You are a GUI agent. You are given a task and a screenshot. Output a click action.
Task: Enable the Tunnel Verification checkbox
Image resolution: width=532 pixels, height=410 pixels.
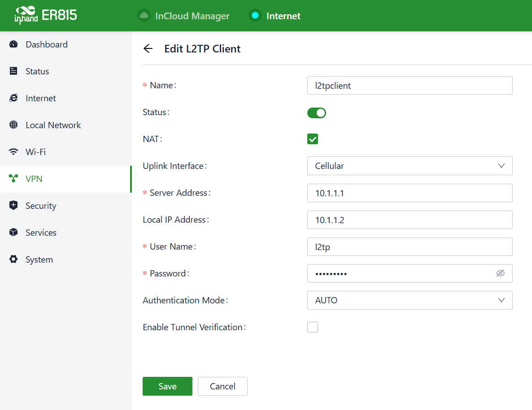[313, 328]
